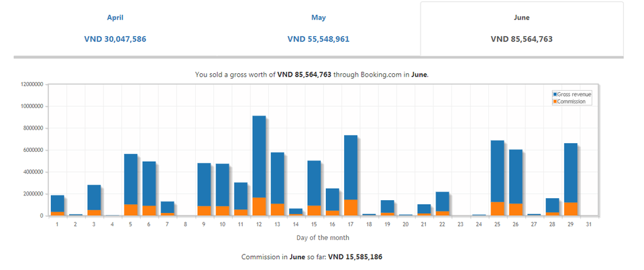Click the 'You sold a gross worth' summary text

pos(312,75)
